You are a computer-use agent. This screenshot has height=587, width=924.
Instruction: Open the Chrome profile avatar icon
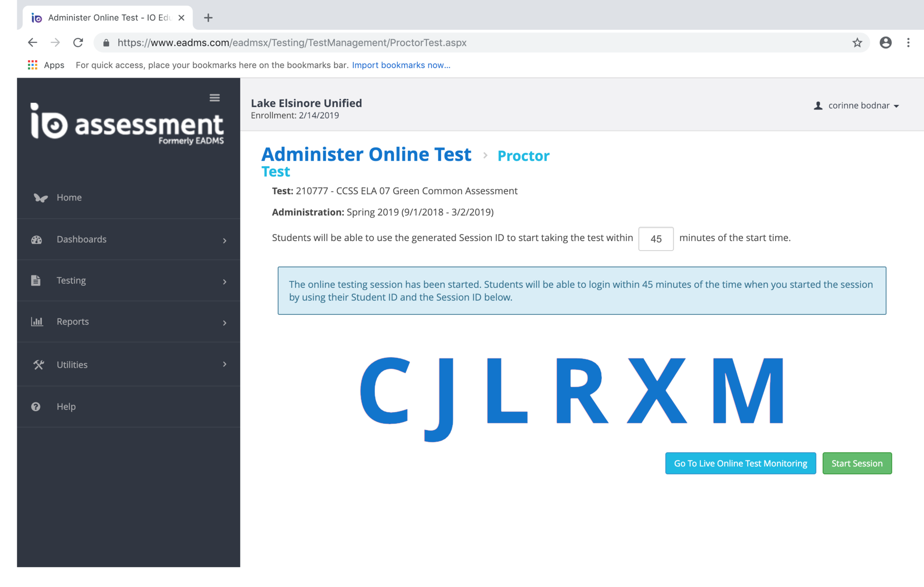pyautogui.click(x=885, y=42)
